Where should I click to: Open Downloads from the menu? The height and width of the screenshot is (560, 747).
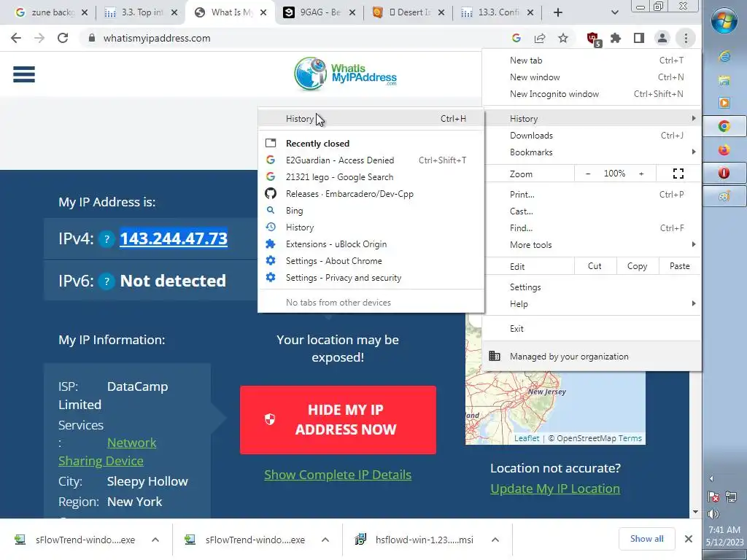592,135
